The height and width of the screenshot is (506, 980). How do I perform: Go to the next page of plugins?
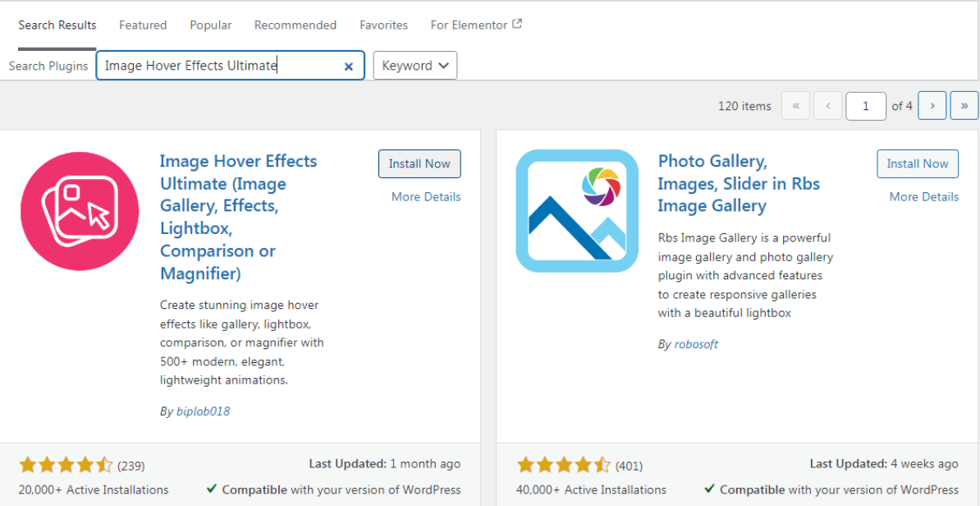[932, 105]
